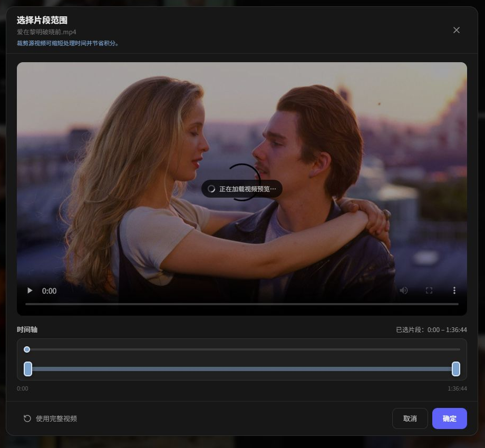Viewport: 485px width, 448px height.
Task: Select the left trim handle
Action: [28, 369]
